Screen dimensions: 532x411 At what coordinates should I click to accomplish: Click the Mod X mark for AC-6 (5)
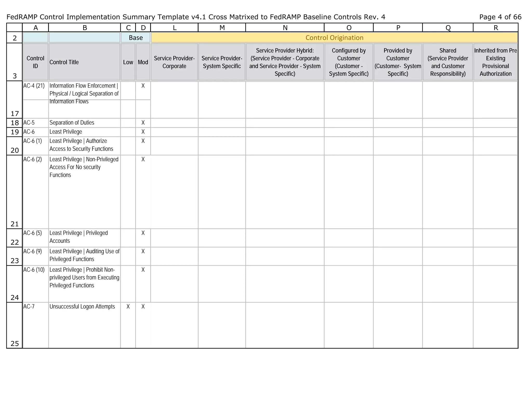143,233
